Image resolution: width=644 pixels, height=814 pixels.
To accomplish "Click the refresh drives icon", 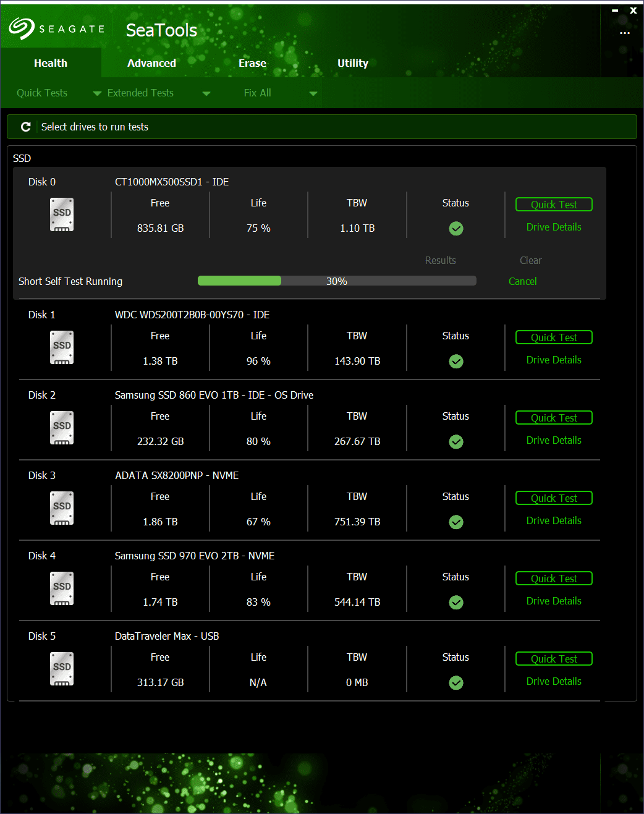I will [26, 127].
